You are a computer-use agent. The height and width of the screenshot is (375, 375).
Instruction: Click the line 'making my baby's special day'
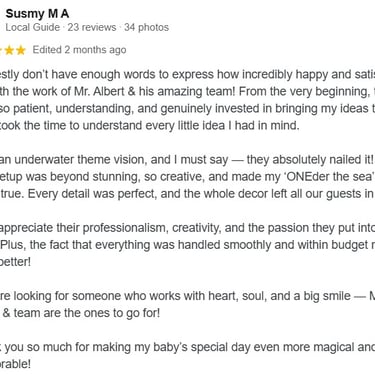click(171, 347)
